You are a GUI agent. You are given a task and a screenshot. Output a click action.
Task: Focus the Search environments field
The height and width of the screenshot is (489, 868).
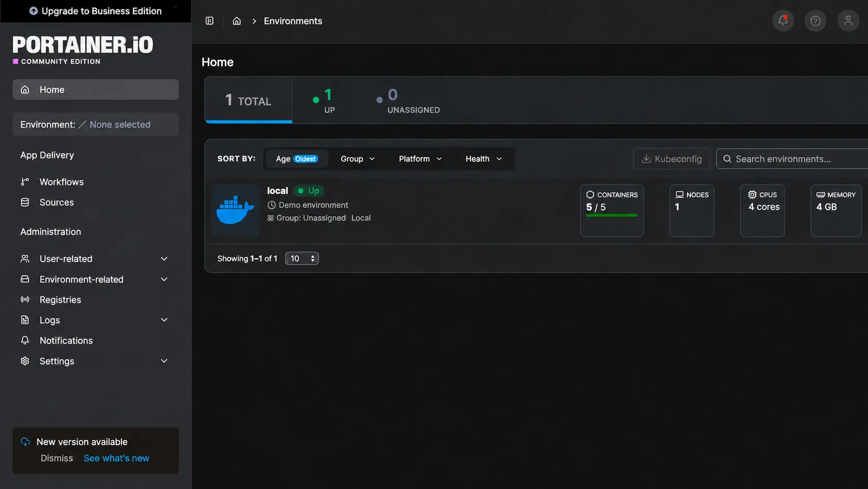(x=792, y=159)
